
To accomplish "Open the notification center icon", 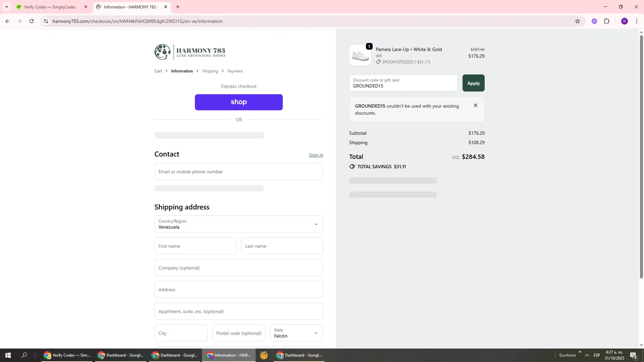I will click(634, 355).
